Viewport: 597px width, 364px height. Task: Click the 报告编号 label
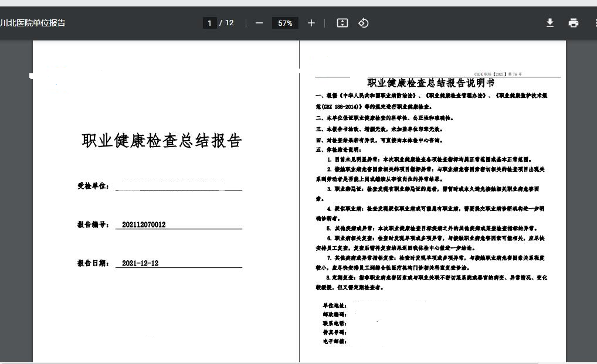click(93, 224)
